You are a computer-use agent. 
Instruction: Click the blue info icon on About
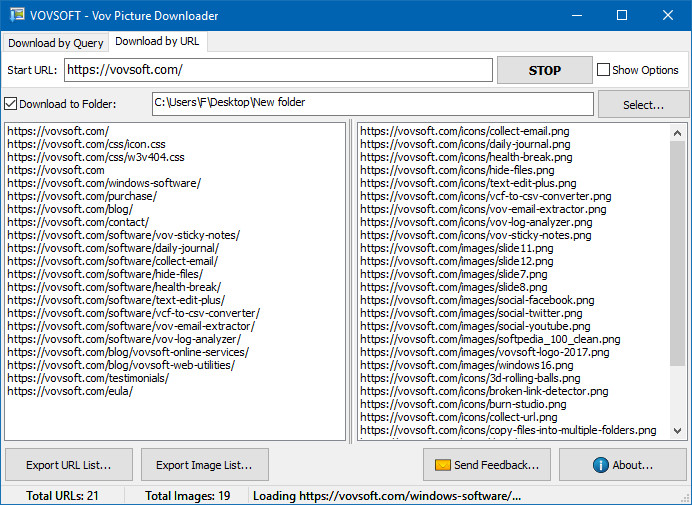coord(601,465)
